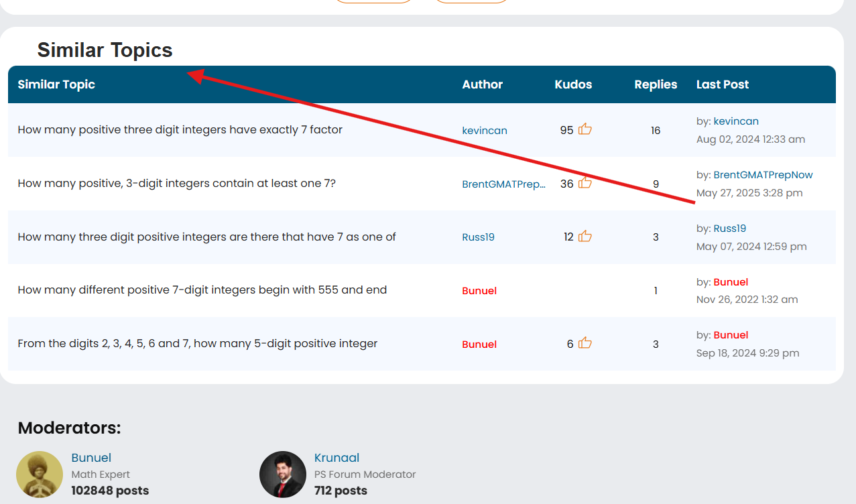This screenshot has height=504, width=856.
Task: Click the Last Post column header
Action: pos(722,84)
